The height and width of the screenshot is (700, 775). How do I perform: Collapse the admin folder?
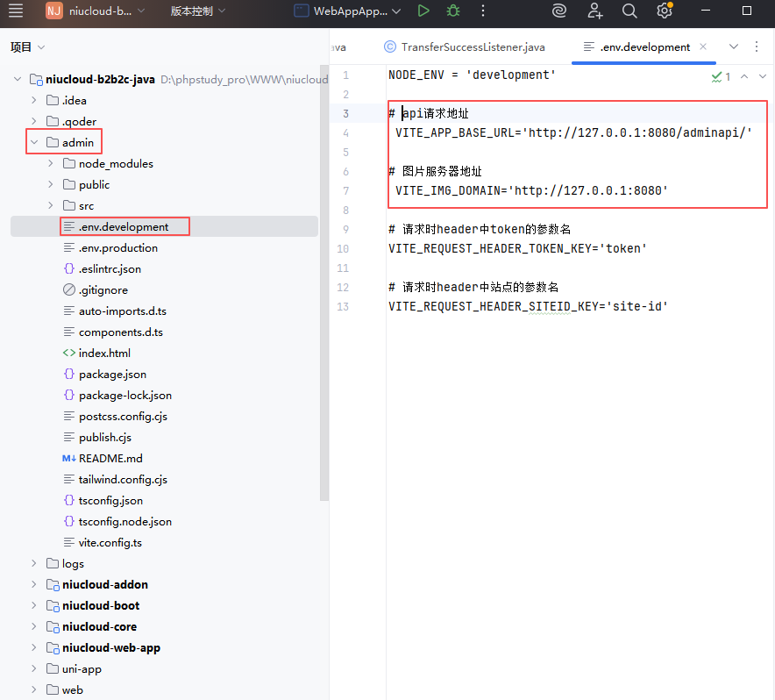pos(34,143)
